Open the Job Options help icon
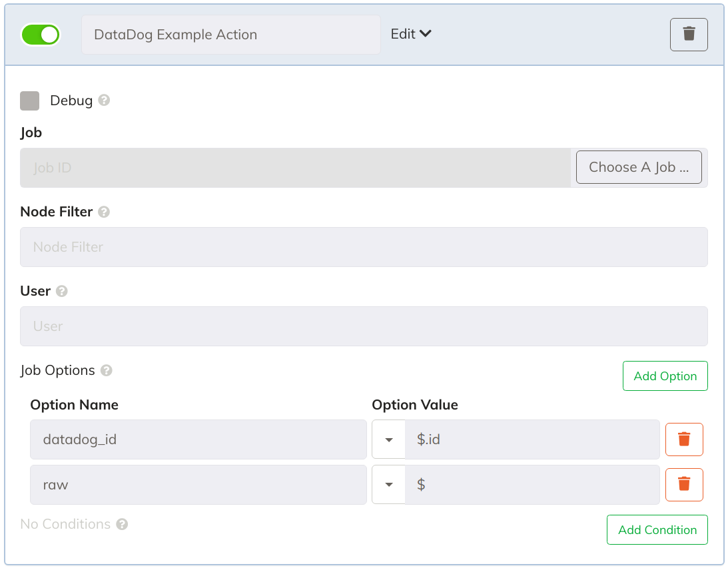This screenshot has height=568, width=728. point(107,370)
